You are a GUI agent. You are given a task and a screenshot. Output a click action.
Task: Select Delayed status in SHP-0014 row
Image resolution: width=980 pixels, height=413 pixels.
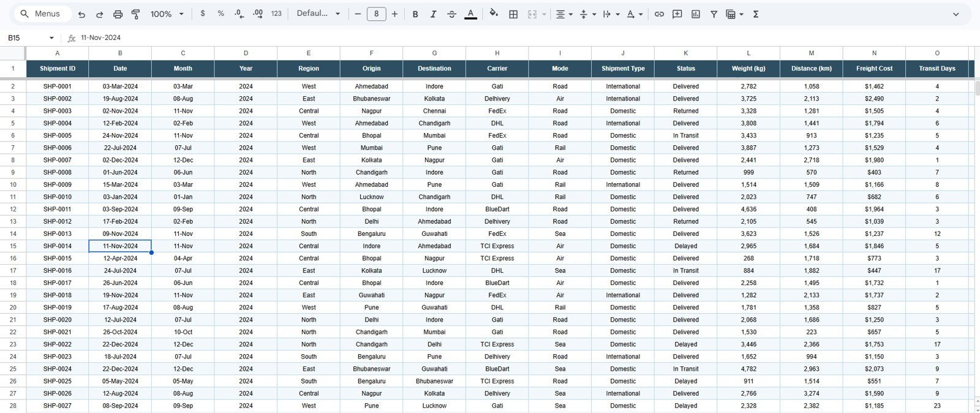pos(686,246)
